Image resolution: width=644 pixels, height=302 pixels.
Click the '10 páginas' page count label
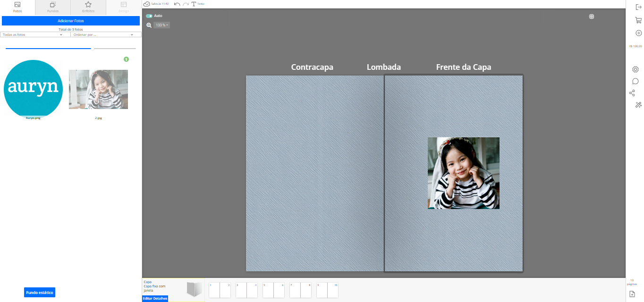(632, 282)
